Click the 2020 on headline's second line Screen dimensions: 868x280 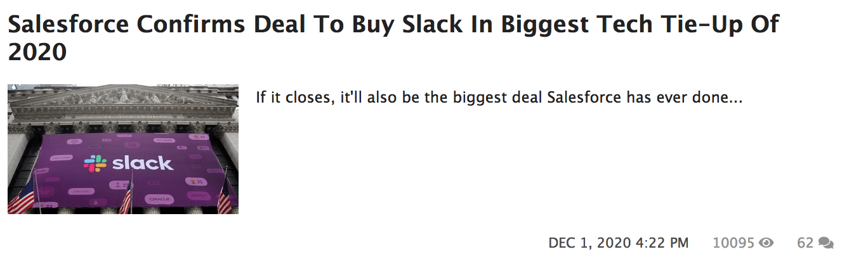pyautogui.click(x=37, y=52)
